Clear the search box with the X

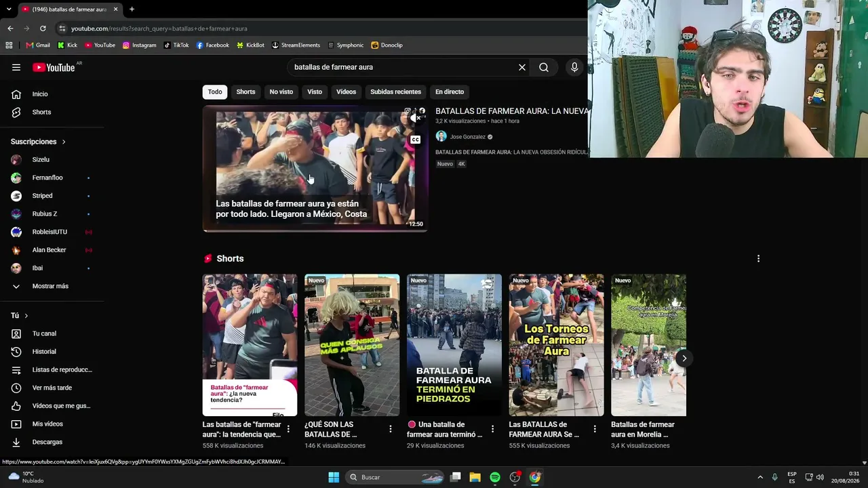(x=522, y=67)
